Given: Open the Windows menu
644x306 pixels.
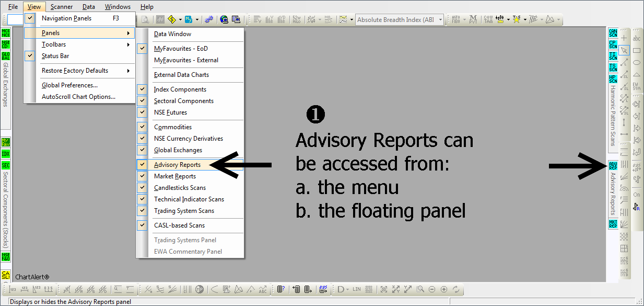Looking at the screenshot, I should coord(118,7).
